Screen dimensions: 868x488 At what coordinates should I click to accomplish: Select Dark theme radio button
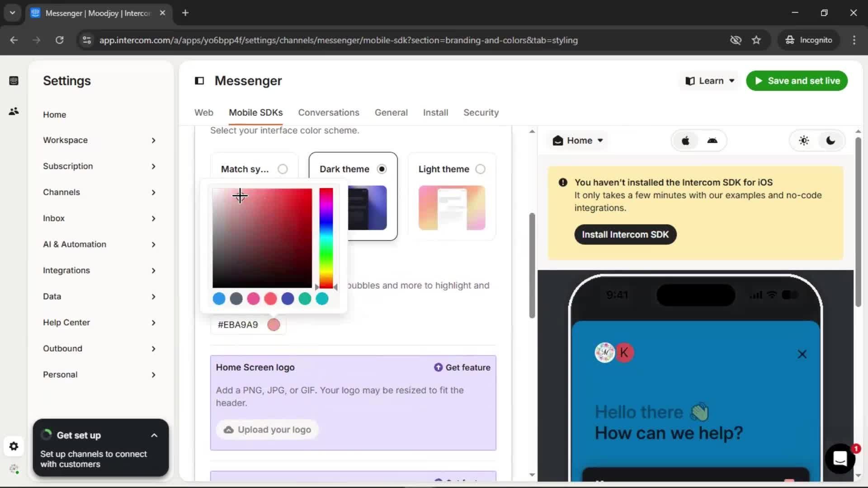[x=382, y=169]
